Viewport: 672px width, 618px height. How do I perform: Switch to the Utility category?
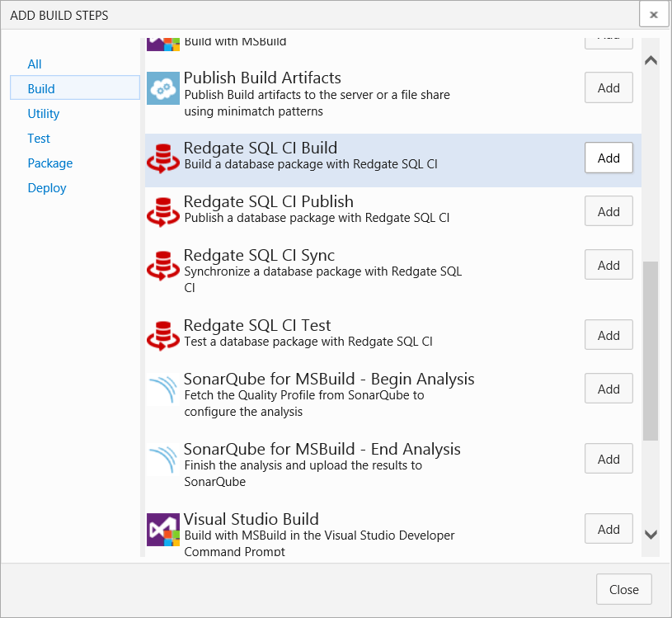coord(43,114)
